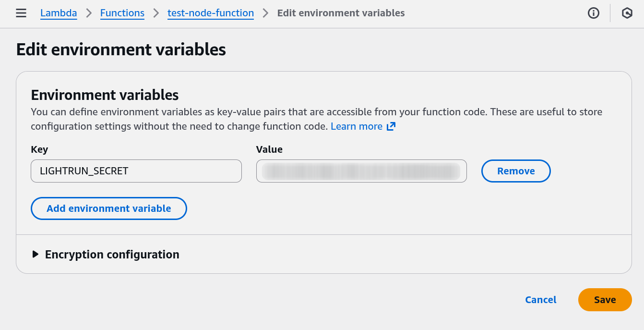Focus the blurred Value input field
This screenshot has width=644, height=330.
[x=361, y=171]
